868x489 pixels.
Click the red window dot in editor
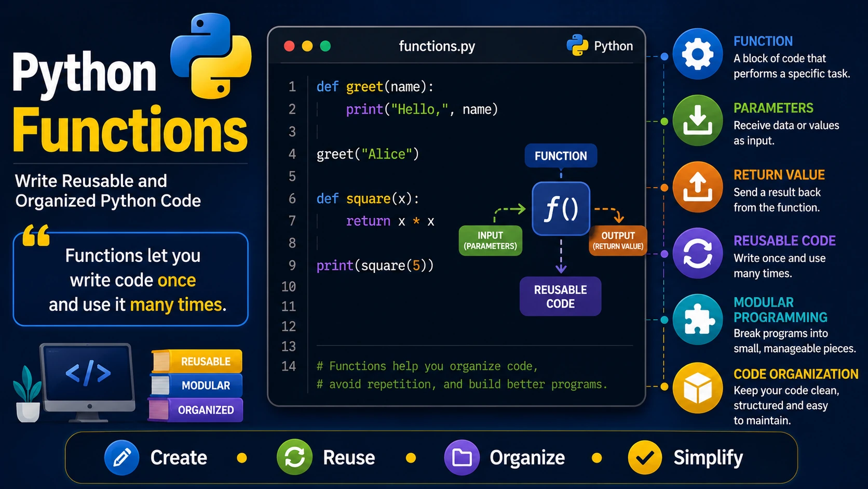click(289, 46)
